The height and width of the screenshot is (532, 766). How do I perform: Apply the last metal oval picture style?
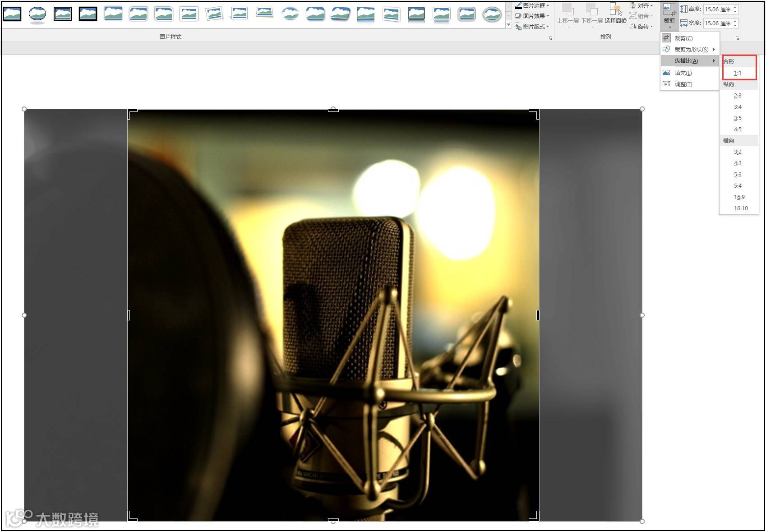point(492,14)
